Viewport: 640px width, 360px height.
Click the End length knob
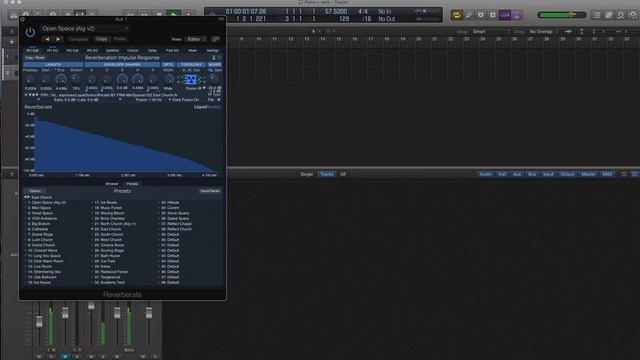click(61, 80)
